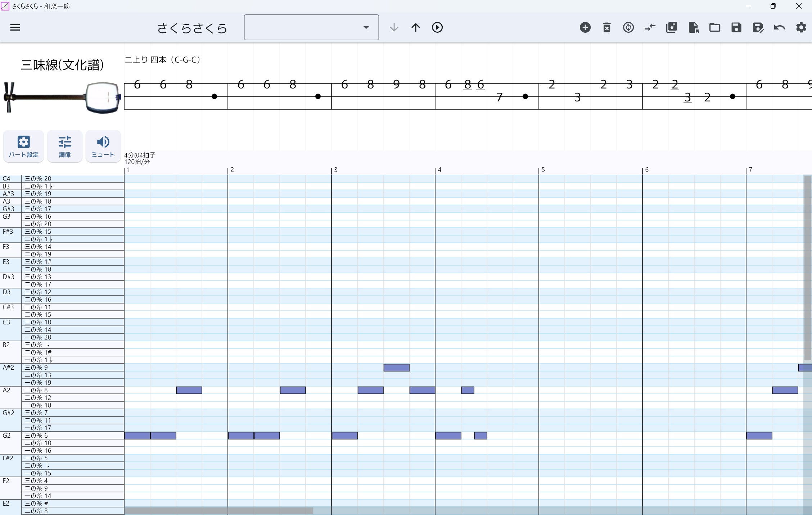
Task: Click the circular sync arrows icon
Action: coord(628,27)
